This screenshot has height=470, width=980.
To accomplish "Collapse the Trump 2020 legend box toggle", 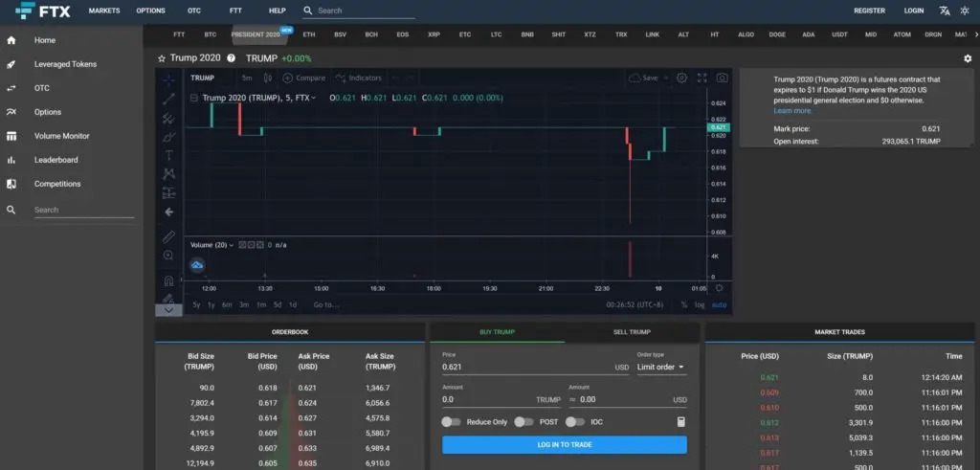I will click(193, 99).
